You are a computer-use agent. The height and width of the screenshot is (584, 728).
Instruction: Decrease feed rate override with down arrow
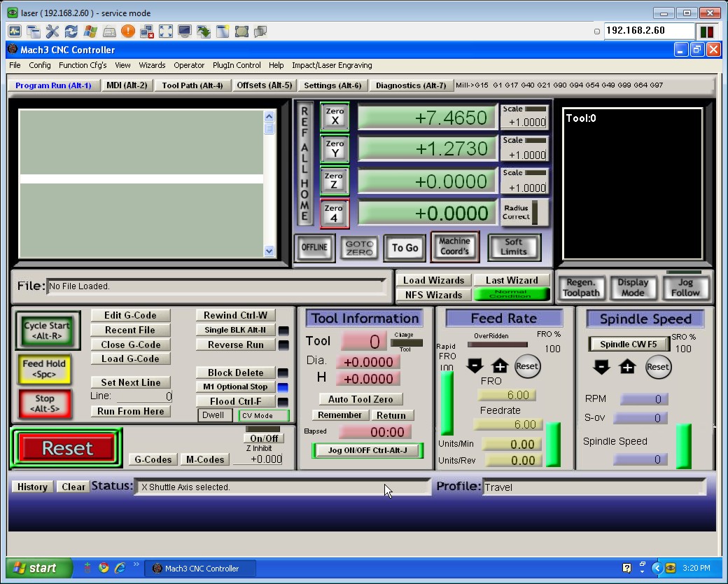(x=475, y=366)
